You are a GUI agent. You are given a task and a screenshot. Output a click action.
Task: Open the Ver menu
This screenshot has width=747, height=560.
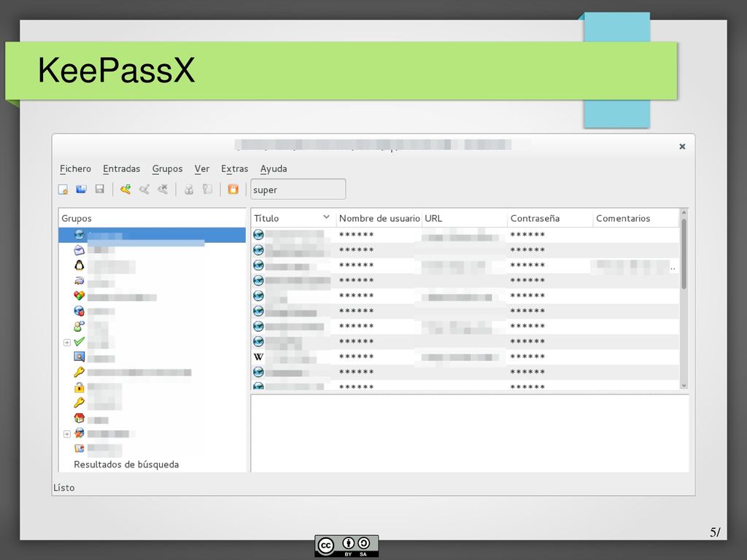pos(202,168)
